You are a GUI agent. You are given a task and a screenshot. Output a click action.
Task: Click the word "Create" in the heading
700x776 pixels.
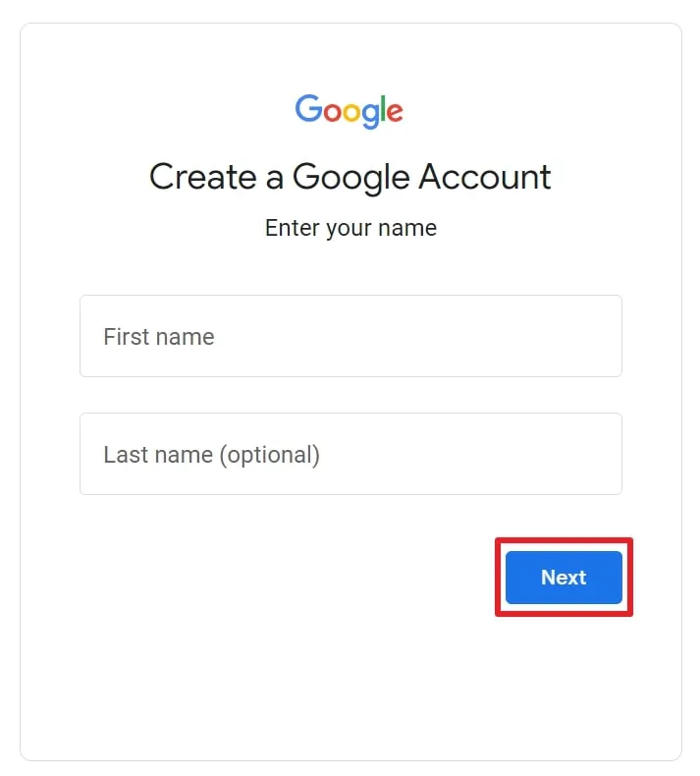tap(200, 177)
